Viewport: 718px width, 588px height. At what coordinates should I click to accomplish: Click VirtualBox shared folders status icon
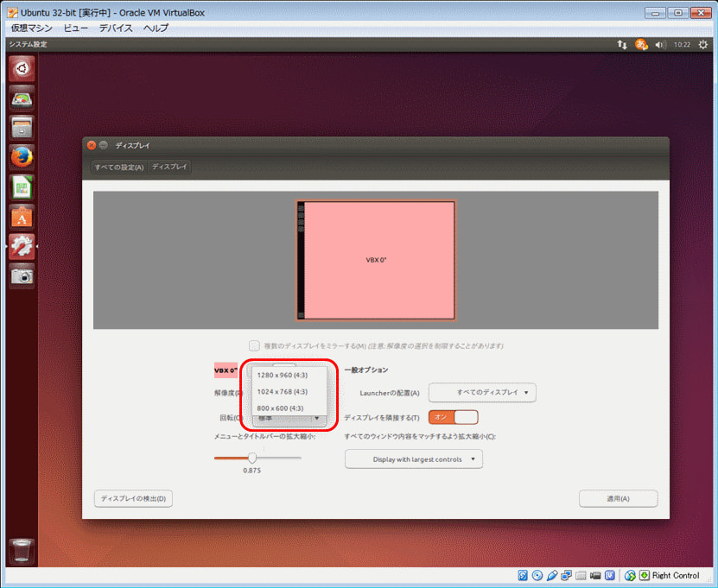tap(581, 575)
